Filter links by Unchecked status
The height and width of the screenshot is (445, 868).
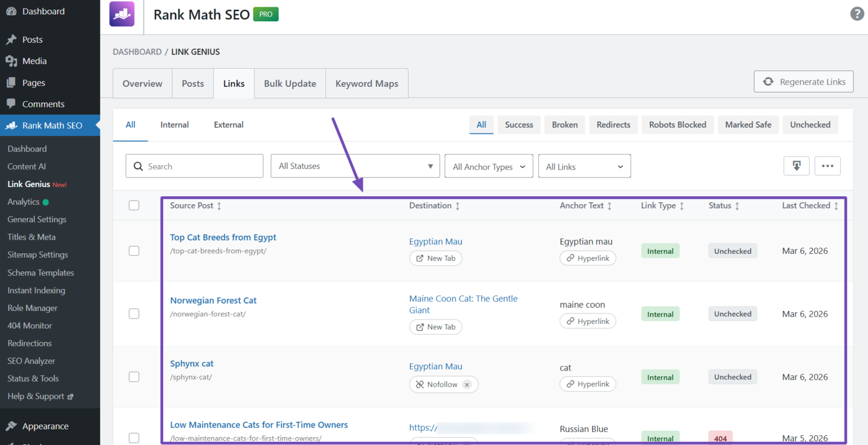(810, 125)
